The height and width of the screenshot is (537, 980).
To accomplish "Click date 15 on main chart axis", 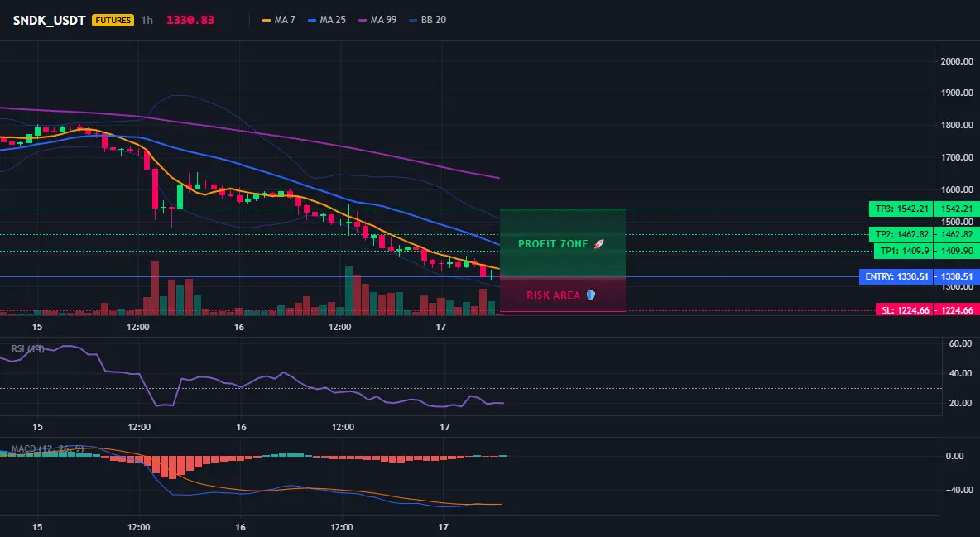I will (37, 327).
